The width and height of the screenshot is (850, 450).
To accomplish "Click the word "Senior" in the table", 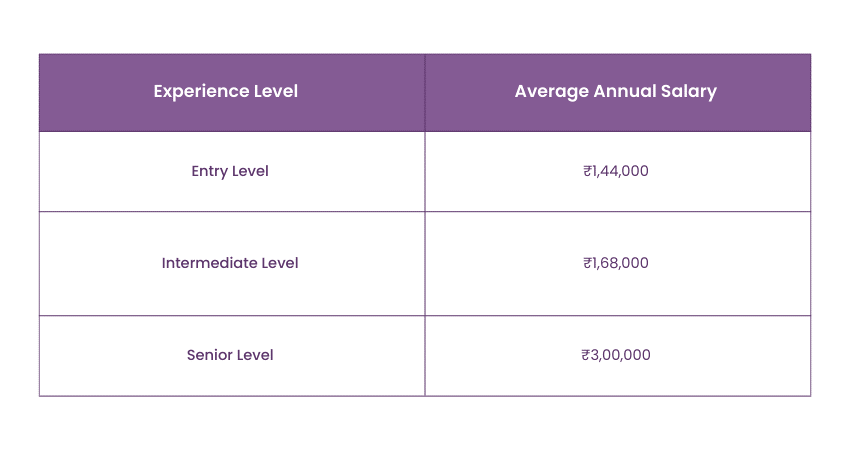I will pyautogui.click(x=209, y=355).
